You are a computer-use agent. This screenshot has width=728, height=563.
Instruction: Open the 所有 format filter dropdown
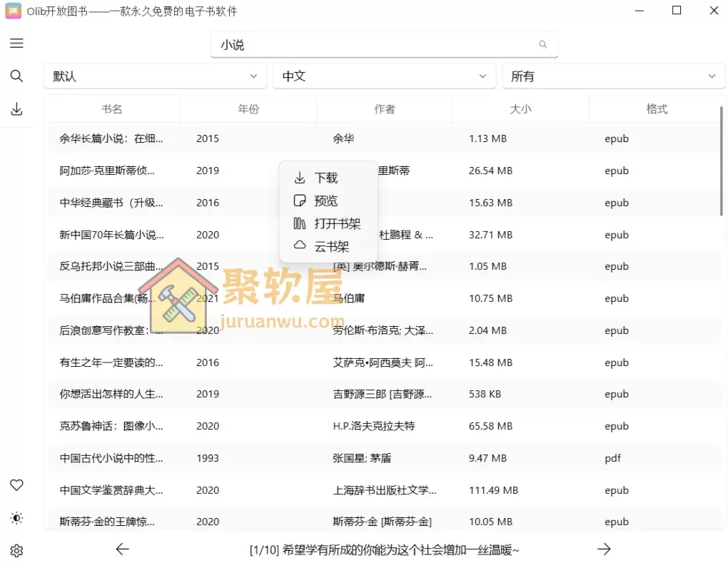pos(614,76)
